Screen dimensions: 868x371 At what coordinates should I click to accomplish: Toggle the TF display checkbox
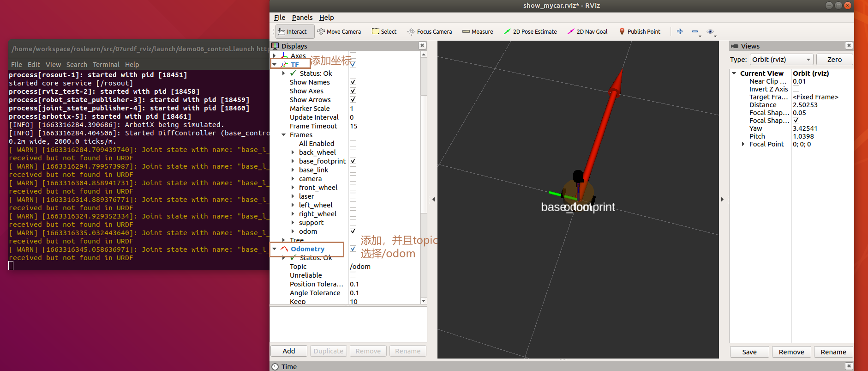point(353,64)
